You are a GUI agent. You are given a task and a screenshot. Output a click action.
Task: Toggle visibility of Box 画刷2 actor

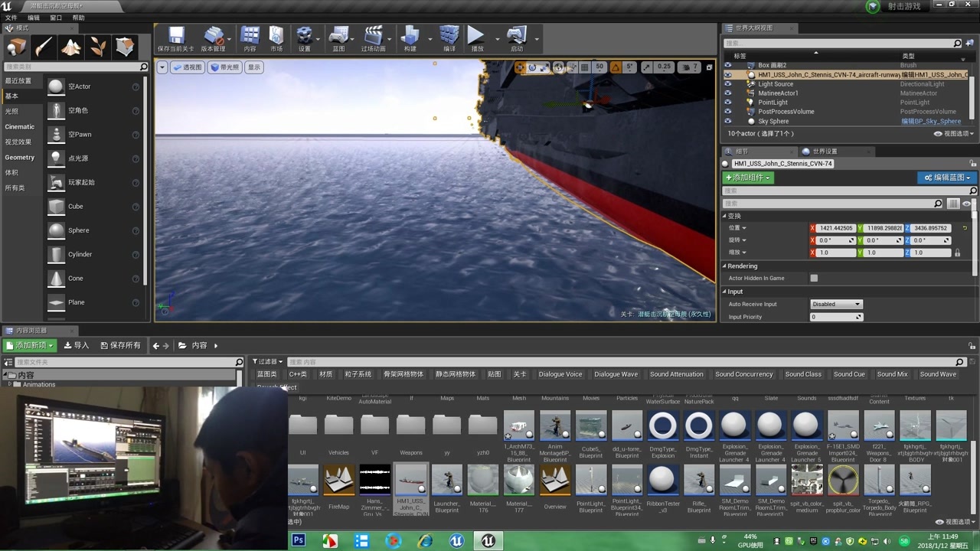point(727,65)
